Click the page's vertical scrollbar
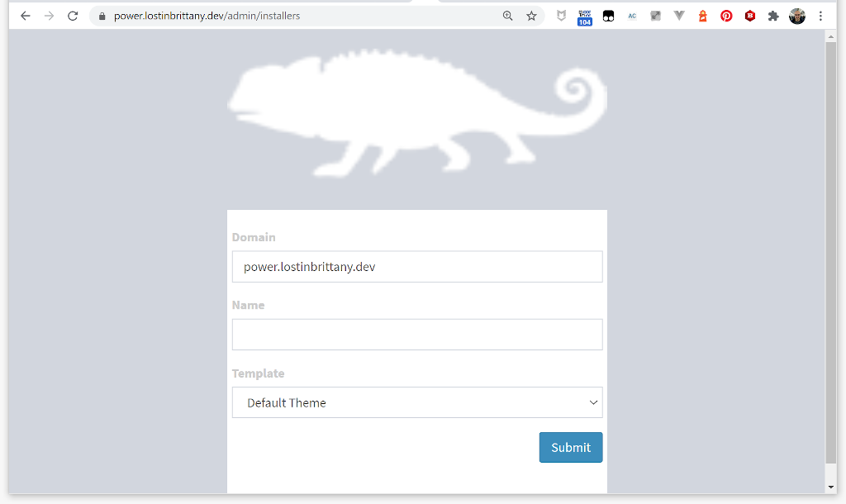846x504 pixels. [x=831, y=248]
